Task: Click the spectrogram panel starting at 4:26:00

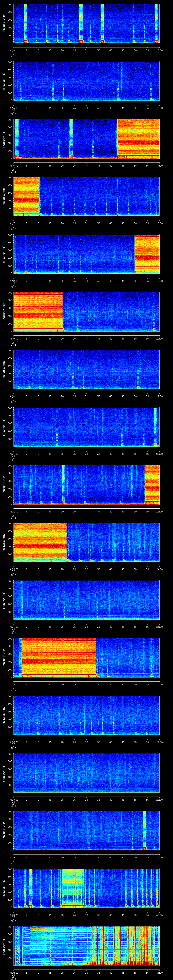Action: 87,715
